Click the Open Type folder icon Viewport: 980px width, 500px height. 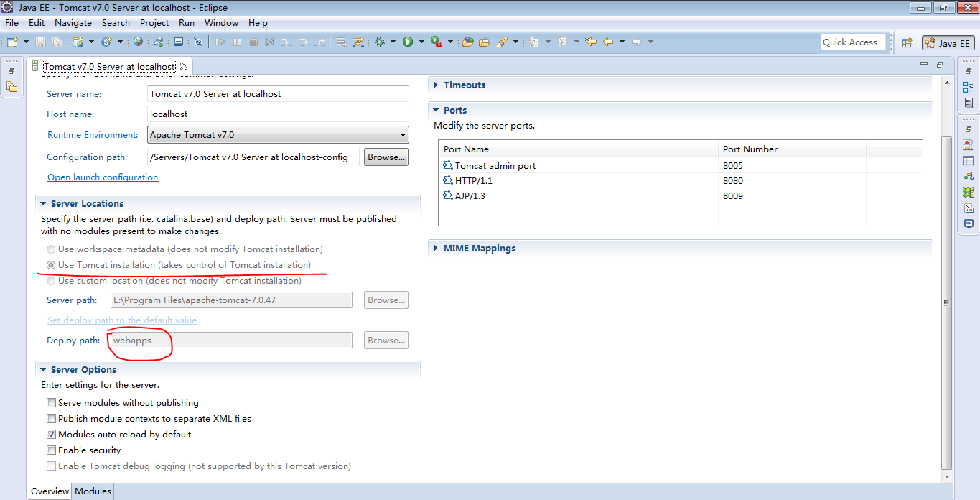[467, 42]
